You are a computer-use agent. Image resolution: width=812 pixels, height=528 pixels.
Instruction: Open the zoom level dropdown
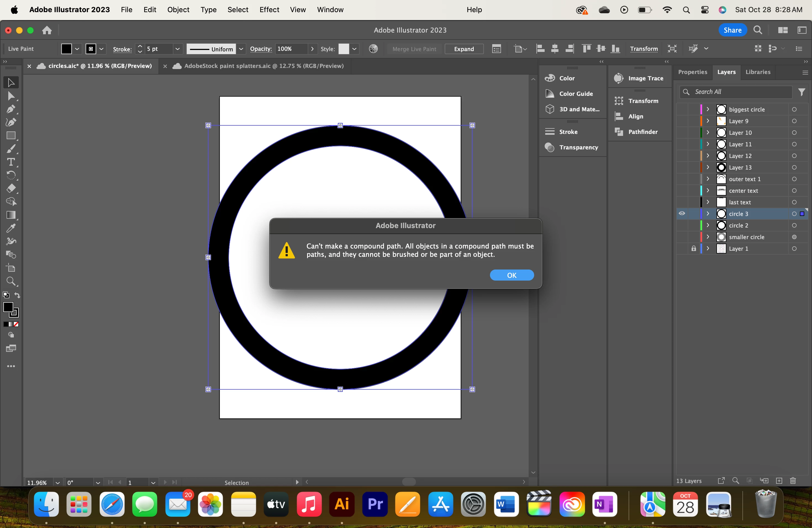[58, 483]
